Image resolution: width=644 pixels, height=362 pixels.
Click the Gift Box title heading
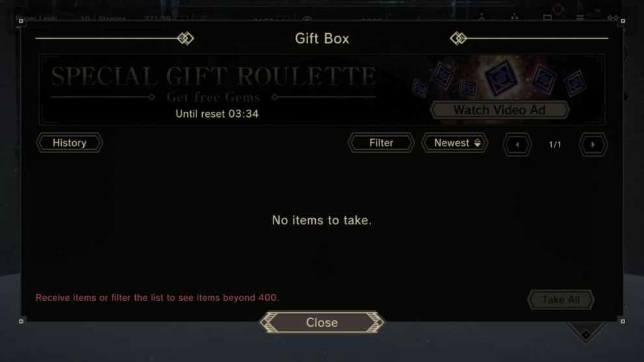click(x=322, y=38)
